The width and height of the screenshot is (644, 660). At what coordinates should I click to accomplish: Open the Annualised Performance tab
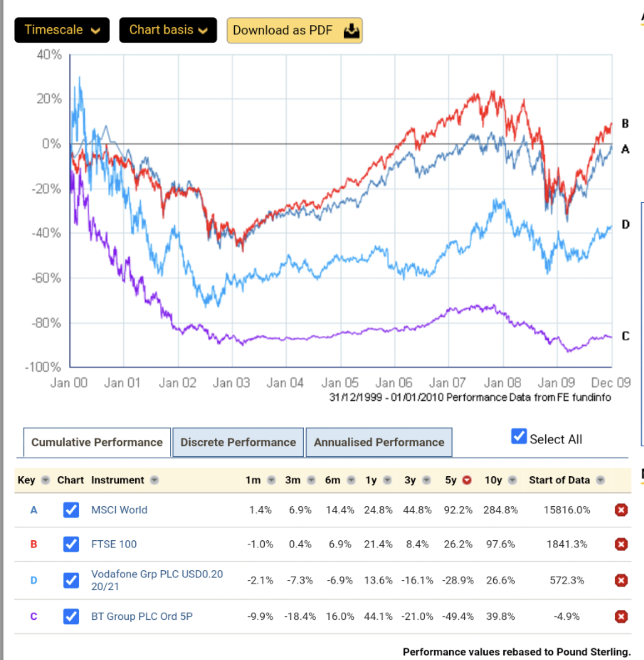point(379,442)
